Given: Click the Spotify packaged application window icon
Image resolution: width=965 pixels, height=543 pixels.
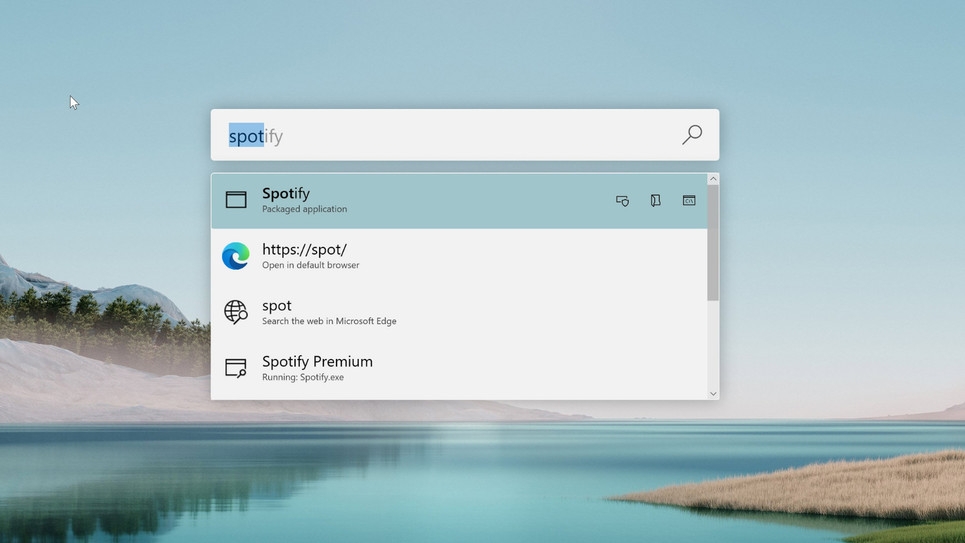Looking at the screenshot, I should click(x=236, y=199).
